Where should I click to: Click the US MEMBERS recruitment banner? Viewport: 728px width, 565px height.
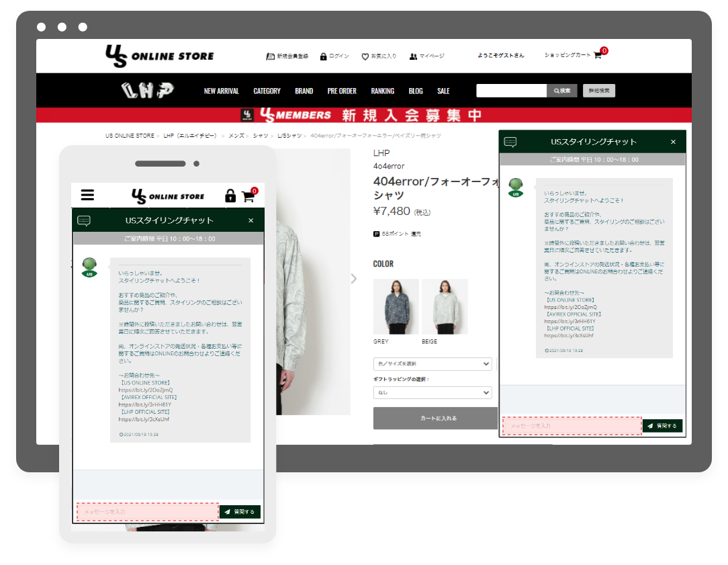pyautogui.click(x=363, y=115)
